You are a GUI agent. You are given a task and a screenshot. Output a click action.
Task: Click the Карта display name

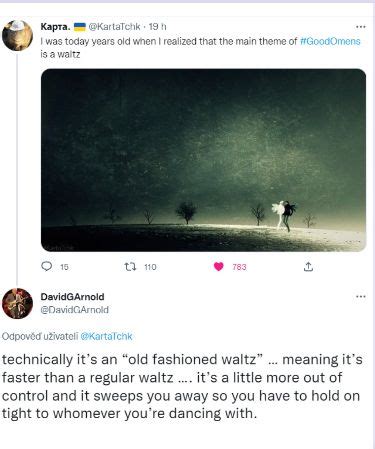[55, 27]
